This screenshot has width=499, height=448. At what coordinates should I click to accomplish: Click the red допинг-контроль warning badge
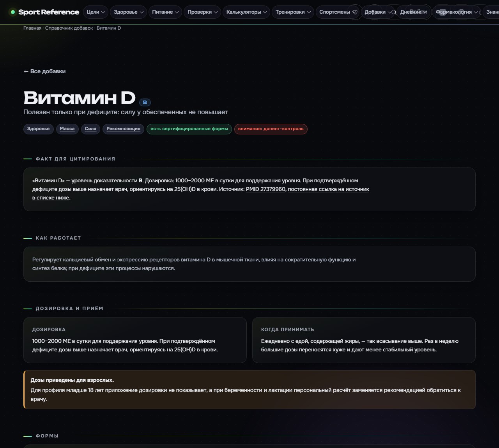point(271,129)
